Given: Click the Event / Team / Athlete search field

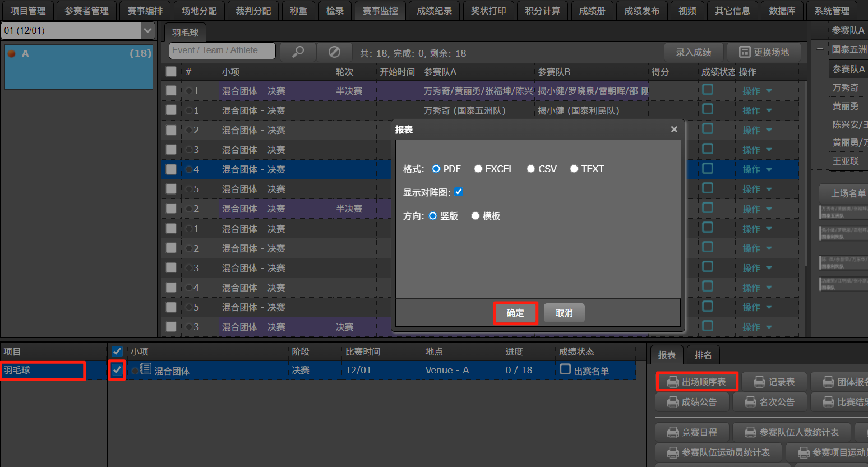Looking at the screenshot, I should [222, 50].
